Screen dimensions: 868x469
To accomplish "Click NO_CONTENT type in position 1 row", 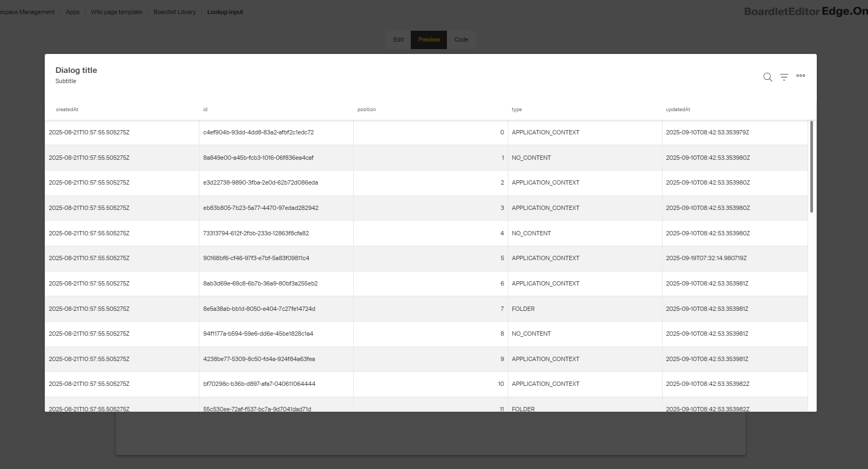I will pos(585,158).
